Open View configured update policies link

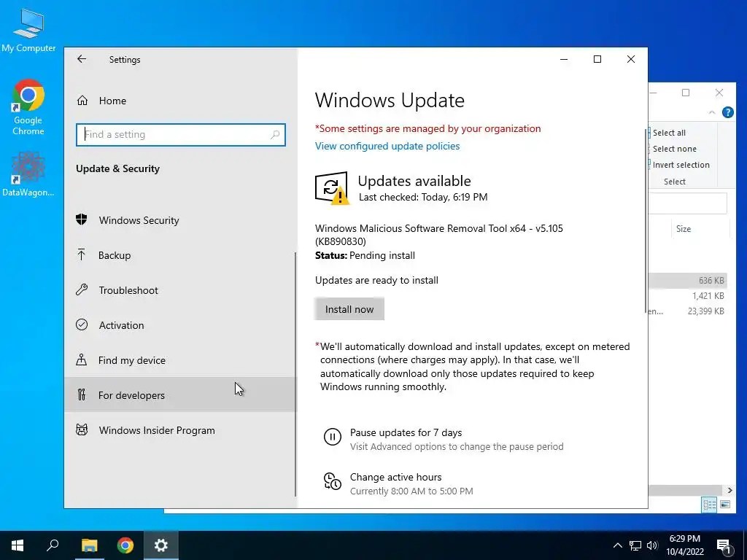pos(387,146)
